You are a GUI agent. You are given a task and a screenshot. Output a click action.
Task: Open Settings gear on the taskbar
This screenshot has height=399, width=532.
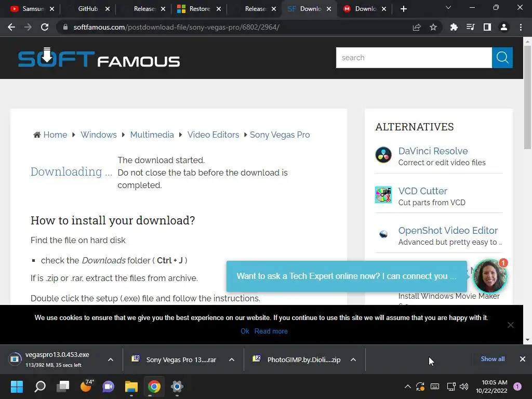(177, 387)
